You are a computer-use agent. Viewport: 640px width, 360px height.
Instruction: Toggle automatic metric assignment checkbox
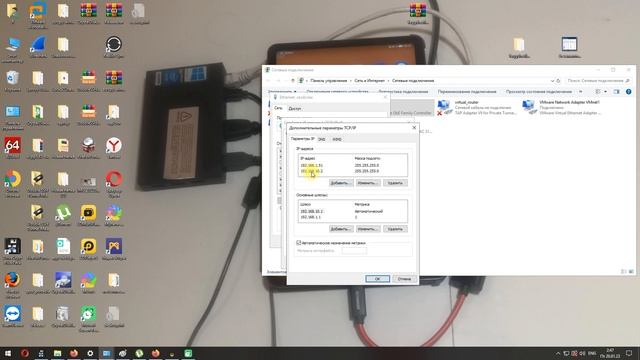[x=299, y=242]
